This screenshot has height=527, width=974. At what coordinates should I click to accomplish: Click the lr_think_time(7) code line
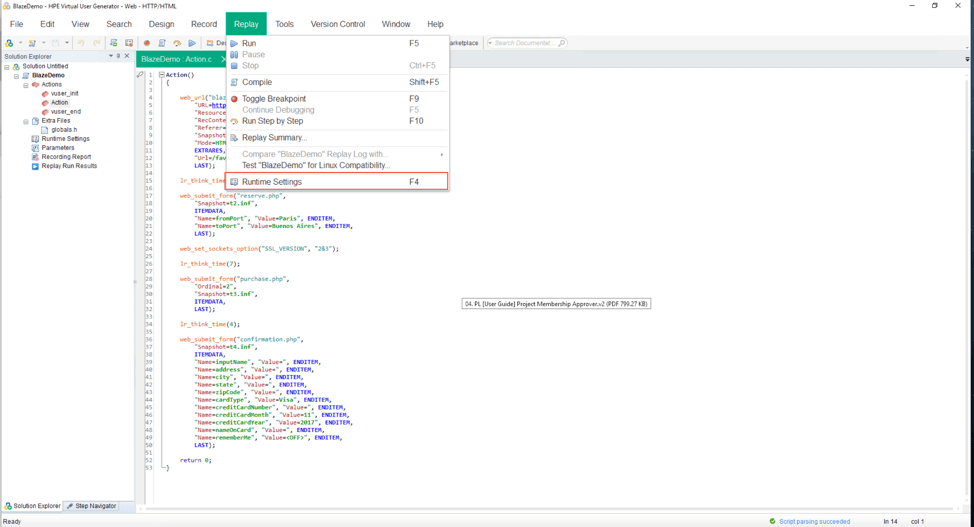coord(210,264)
